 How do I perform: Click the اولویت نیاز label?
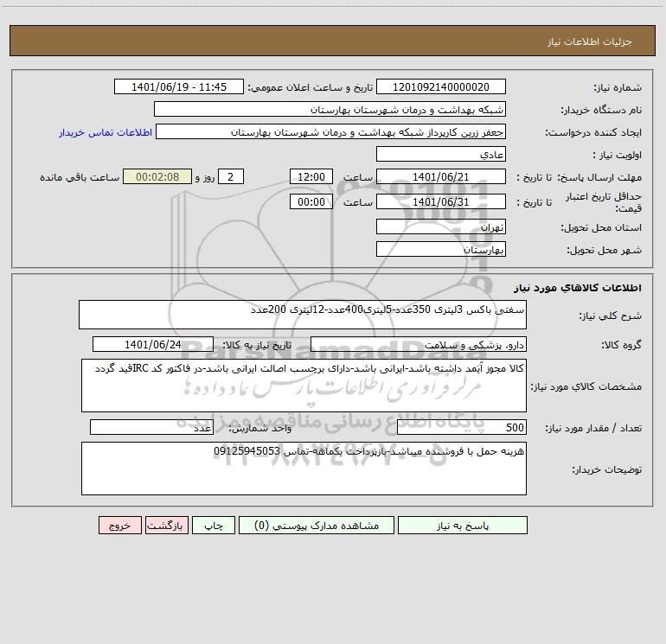pyautogui.click(x=618, y=155)
